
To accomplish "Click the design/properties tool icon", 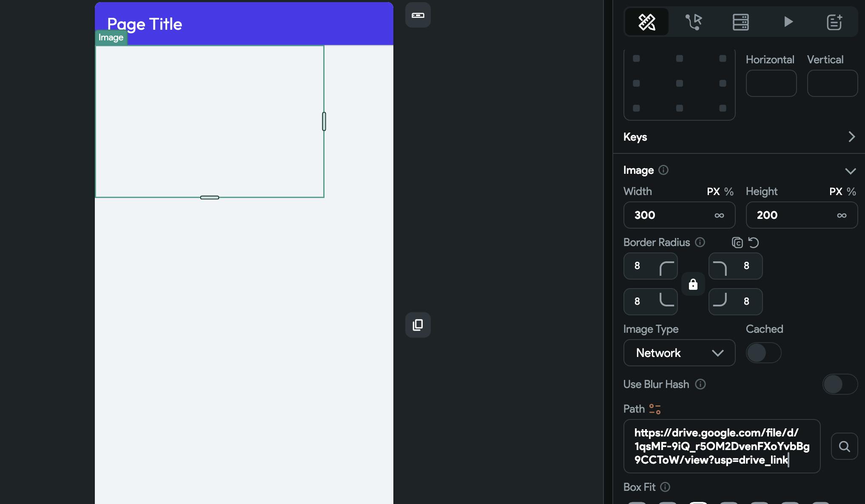I will click(646, 21).
